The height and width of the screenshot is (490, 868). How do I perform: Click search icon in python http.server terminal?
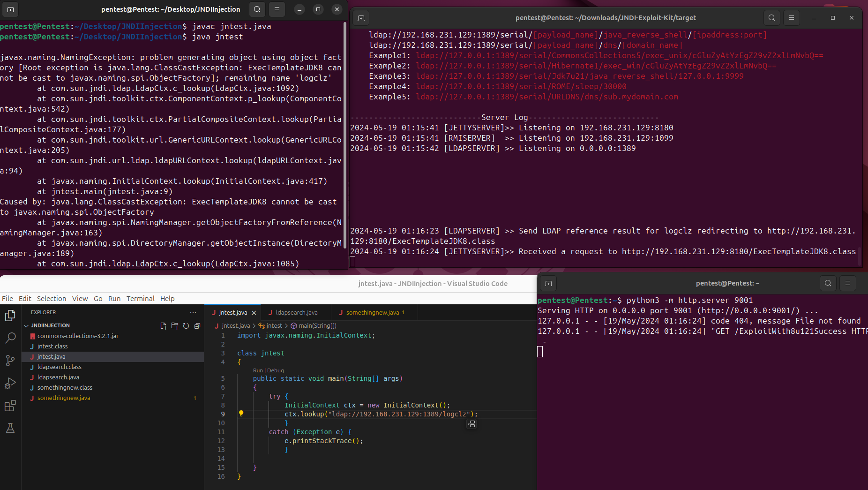[828, 283]
